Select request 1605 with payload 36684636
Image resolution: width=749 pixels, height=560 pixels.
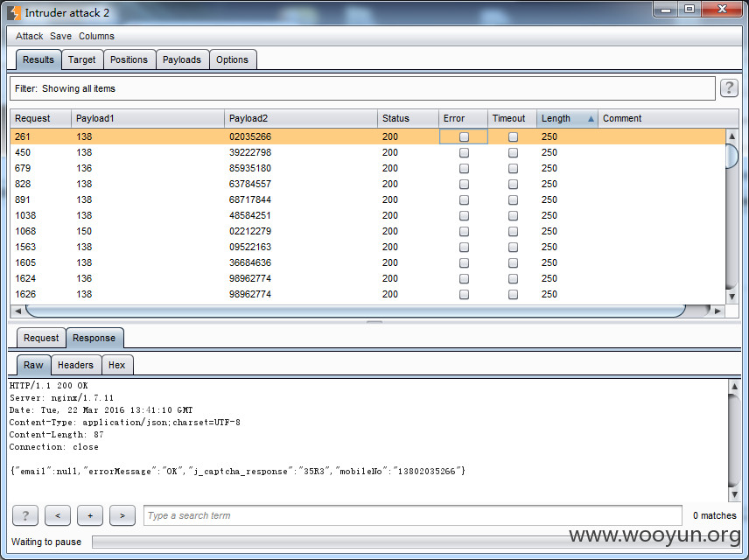pos(367,262)
